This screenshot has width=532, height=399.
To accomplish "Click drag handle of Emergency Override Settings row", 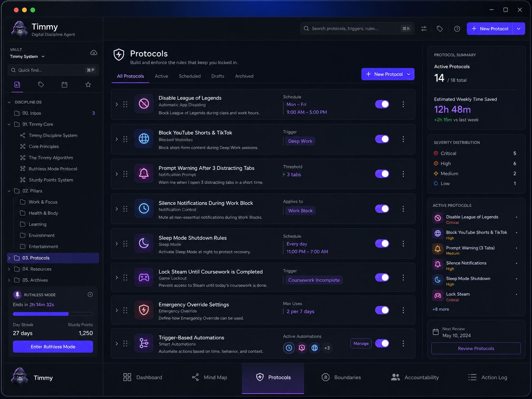I will [125, 310].
